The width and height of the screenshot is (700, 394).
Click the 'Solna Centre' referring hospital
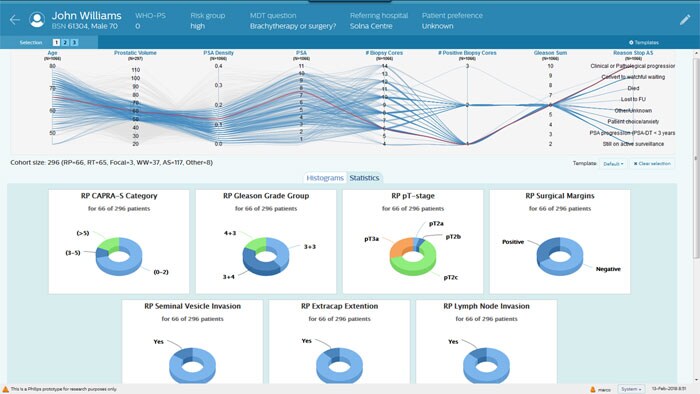(371, 26)
